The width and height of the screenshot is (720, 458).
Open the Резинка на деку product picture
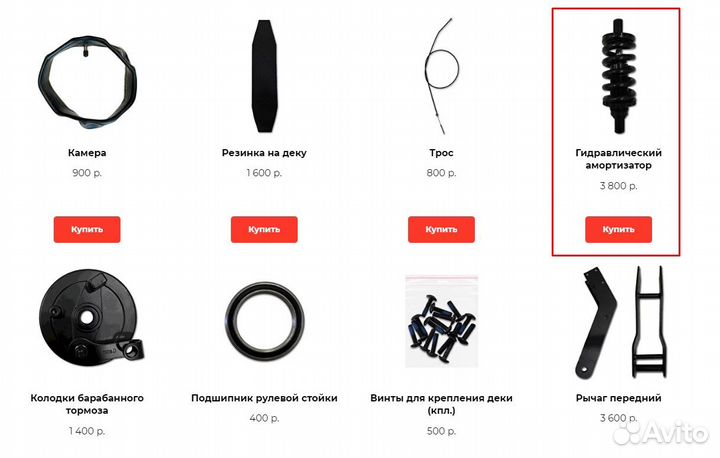[264, 76]
